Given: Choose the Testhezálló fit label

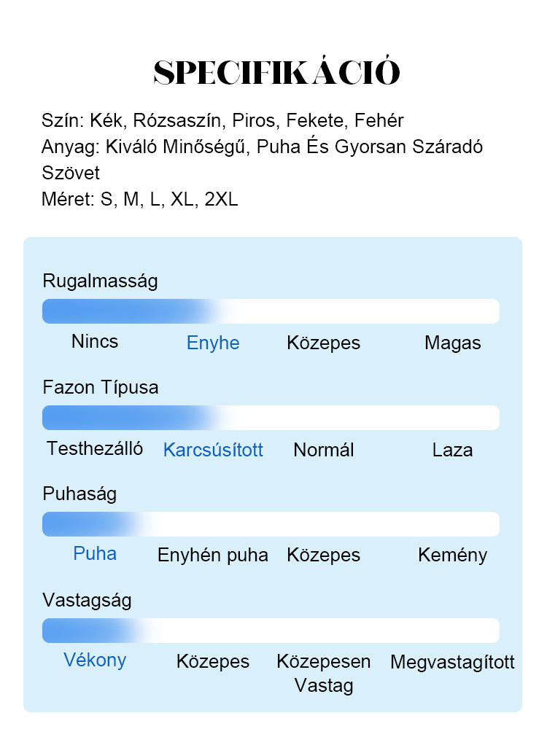Looking at the screenshot, I should tap(95, 448).
